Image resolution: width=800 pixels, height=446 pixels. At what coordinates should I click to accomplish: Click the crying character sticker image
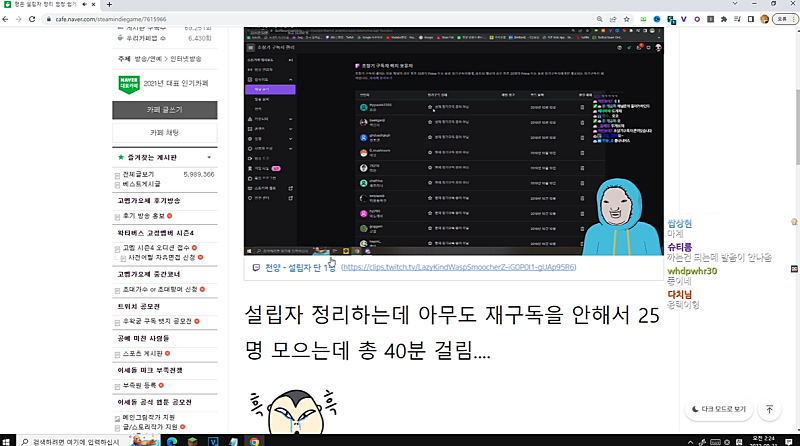293,412
